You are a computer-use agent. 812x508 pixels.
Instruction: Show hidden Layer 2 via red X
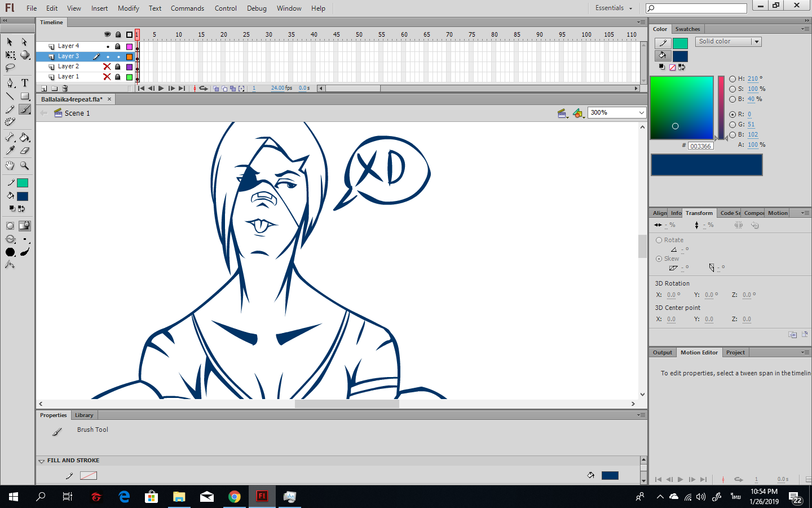click(x=107, y=67)
